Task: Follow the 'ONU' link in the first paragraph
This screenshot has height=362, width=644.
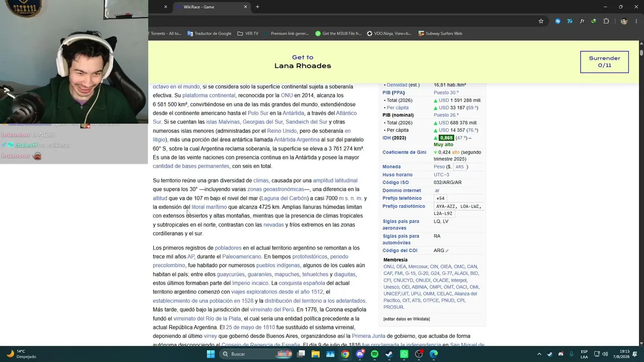Action: (x=287, y=96)
